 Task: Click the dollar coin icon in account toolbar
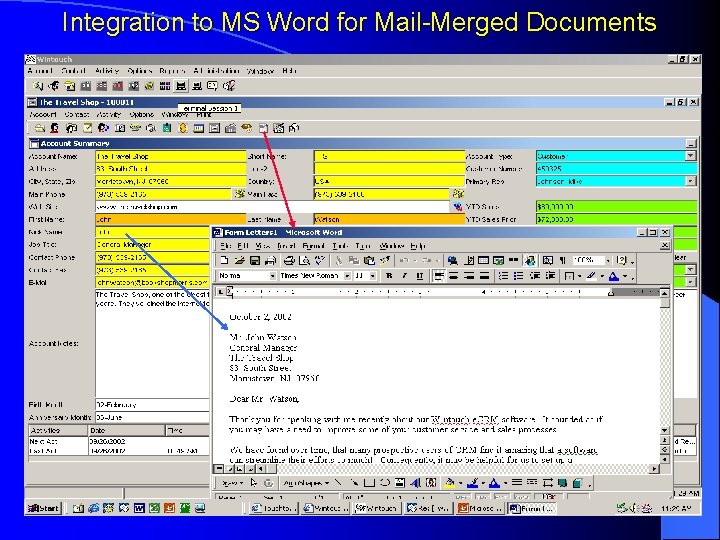click(x=183, y=128)
